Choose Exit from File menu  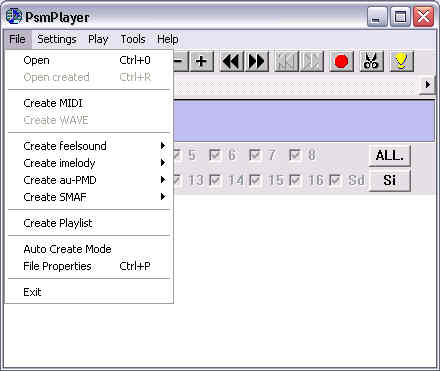tap(89, 292)
